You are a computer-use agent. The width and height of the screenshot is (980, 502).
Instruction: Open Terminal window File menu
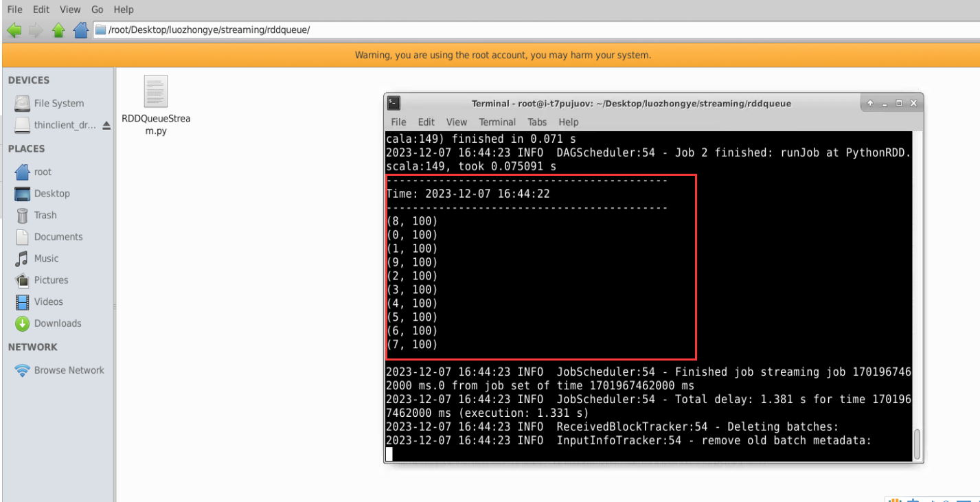tap(398, 122)
